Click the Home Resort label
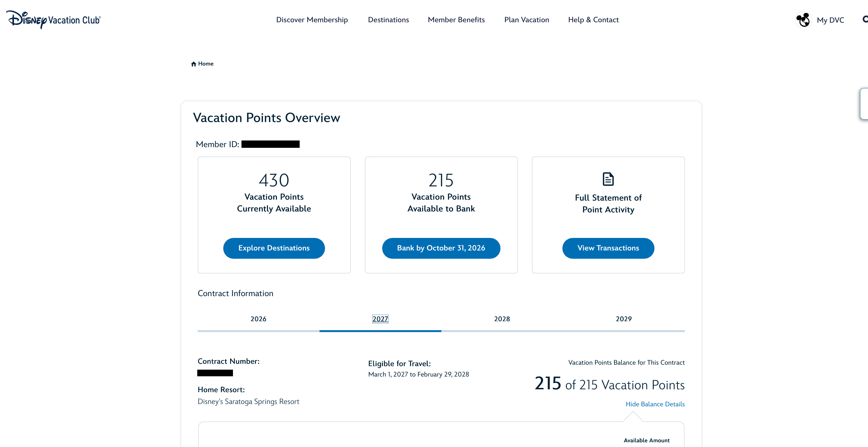868x447 pixels. coord(221,390)
